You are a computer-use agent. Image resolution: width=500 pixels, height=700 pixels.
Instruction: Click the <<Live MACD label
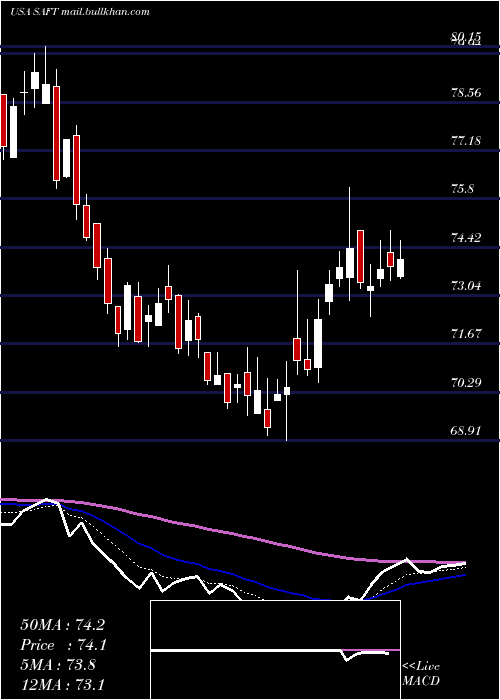421,673
